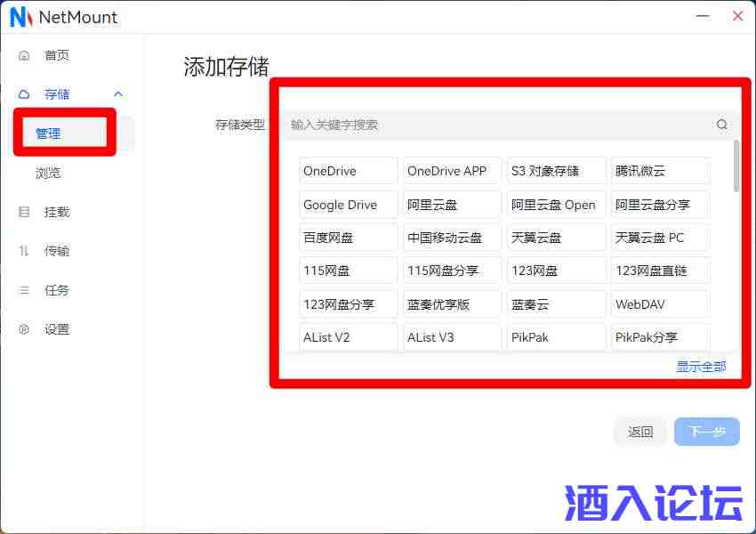The width and height of the screenshot is (756, 534).
Task: Select 阿里云盘 Open option
Action: pyautogui.click(x=557, y=205)
